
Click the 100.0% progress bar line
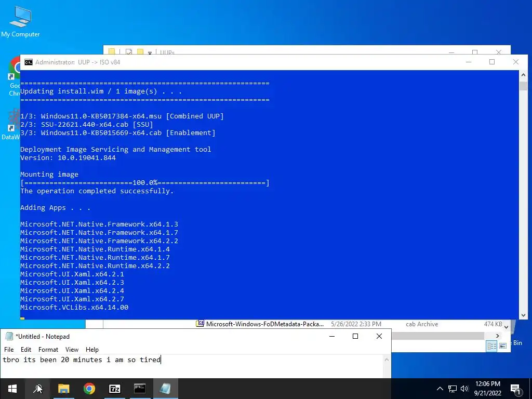[x=145, y=183]
